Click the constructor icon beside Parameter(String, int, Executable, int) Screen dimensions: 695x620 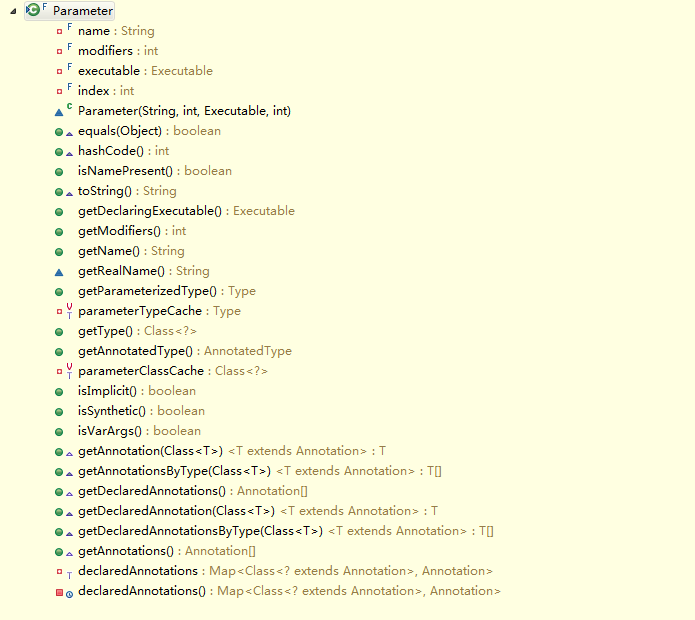pyautogui.click(x=59, y=112)
